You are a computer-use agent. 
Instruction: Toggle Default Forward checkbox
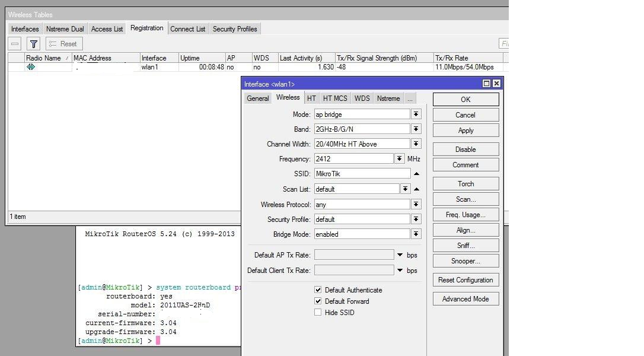pyautogui.click(x=318, y=301)
